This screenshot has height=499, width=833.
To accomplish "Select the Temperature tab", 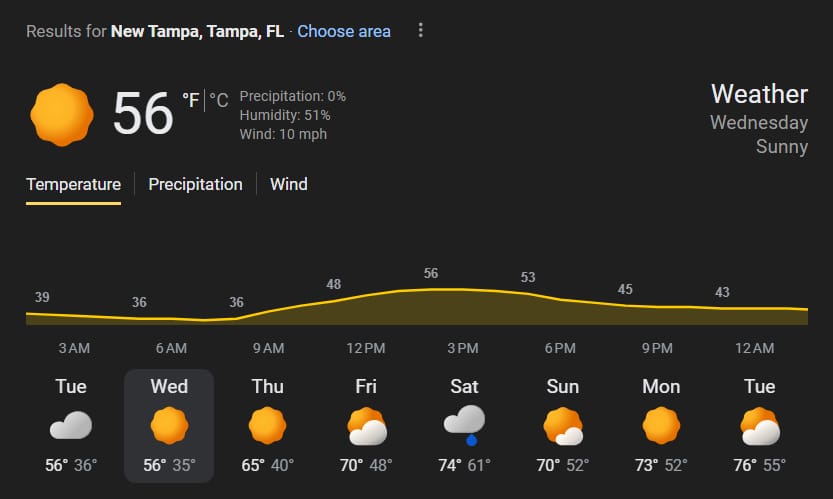I will [x=73, y=184].
